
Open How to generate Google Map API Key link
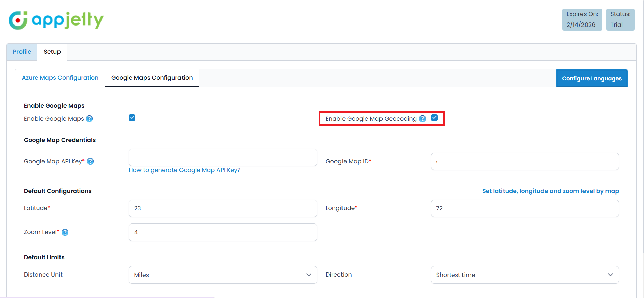[x=185, y=170]
